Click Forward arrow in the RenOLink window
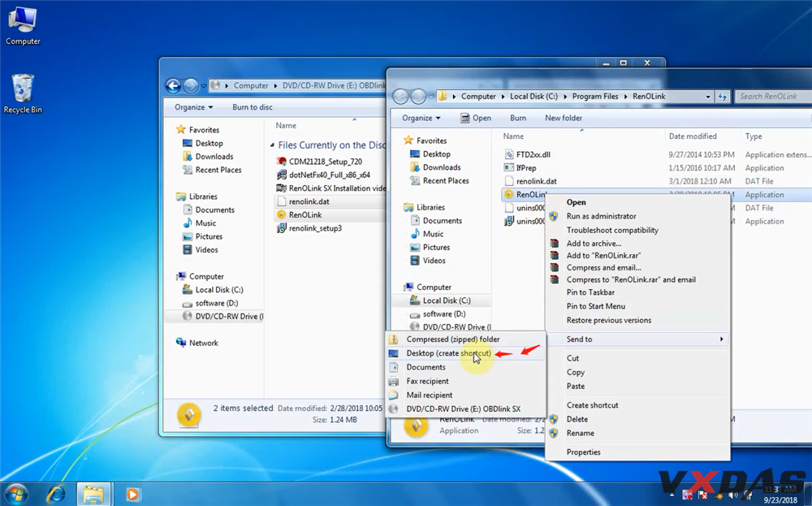 (418, 97)
